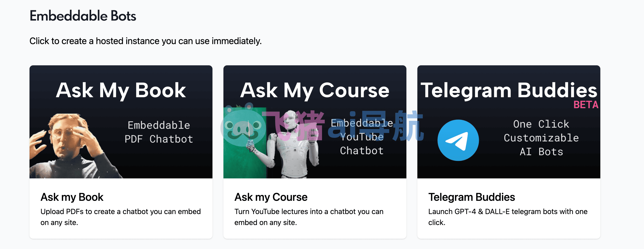Click the Embeddable Bots heading
The height and width of the screenshot is (249, 644).
click(83, 16)
